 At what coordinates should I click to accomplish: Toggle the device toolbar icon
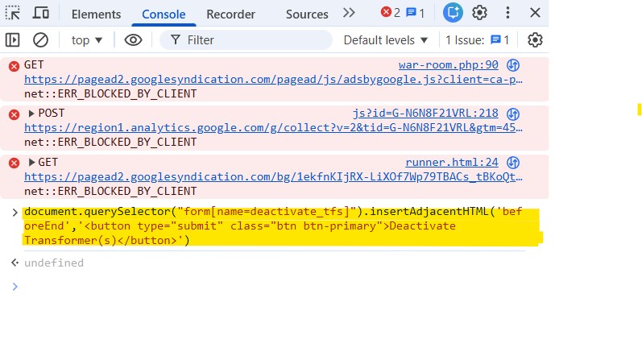(40, 13)
